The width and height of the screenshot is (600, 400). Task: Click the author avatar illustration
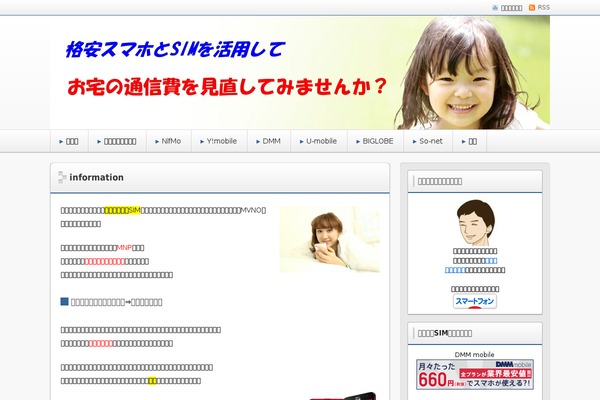[x=475, y=223]
